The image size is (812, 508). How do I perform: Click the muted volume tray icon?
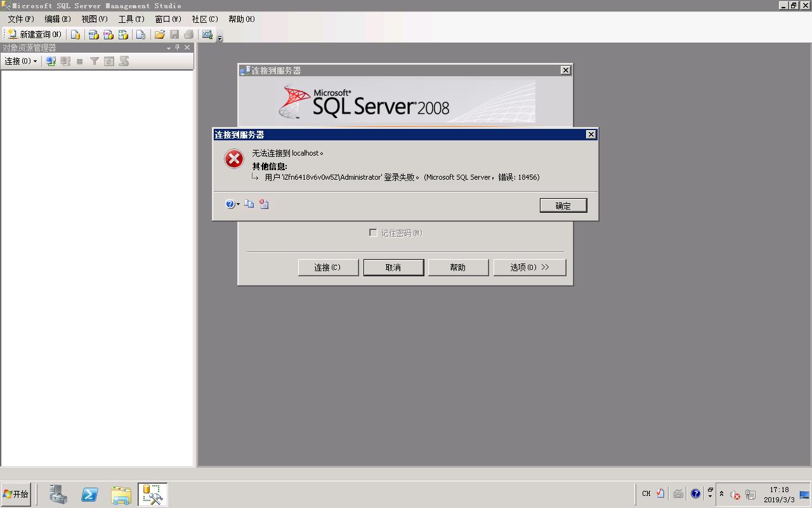[735, 495]
